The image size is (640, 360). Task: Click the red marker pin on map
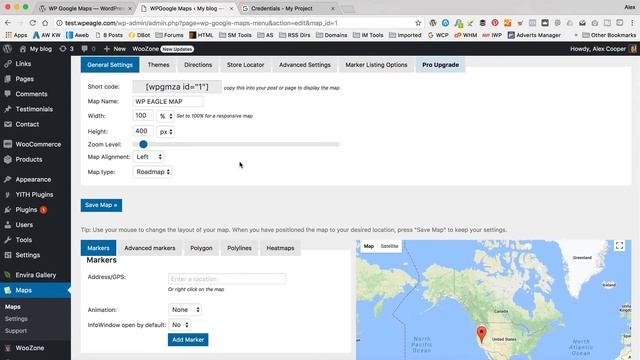[x=482, y=334]
